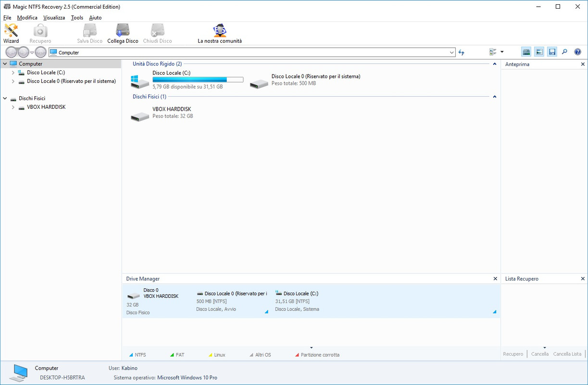Image resolution: width=588 pixels, height=385 pixels.
Task: Close the Anteprima panel
Action: point(583,64)
